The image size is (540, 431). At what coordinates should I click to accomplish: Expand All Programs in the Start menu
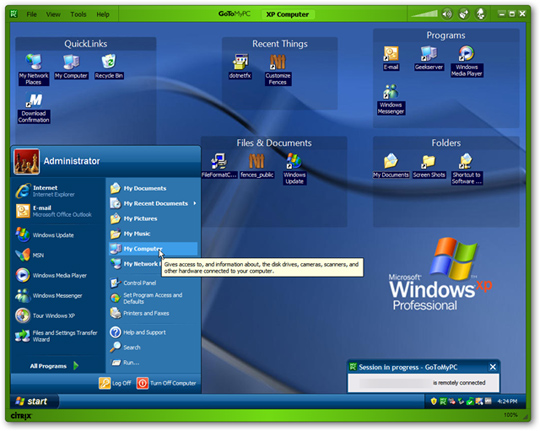click(54, 366)
